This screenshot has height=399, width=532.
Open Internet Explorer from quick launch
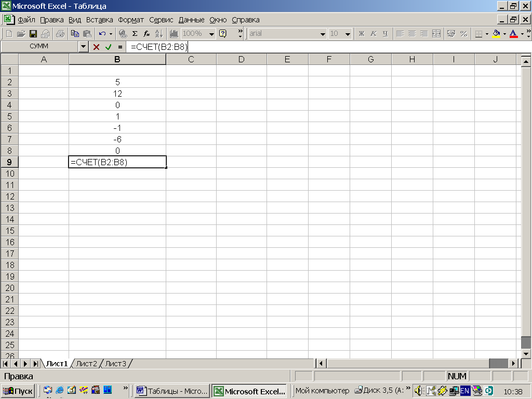pyautogui.click(x=60, y=390)
